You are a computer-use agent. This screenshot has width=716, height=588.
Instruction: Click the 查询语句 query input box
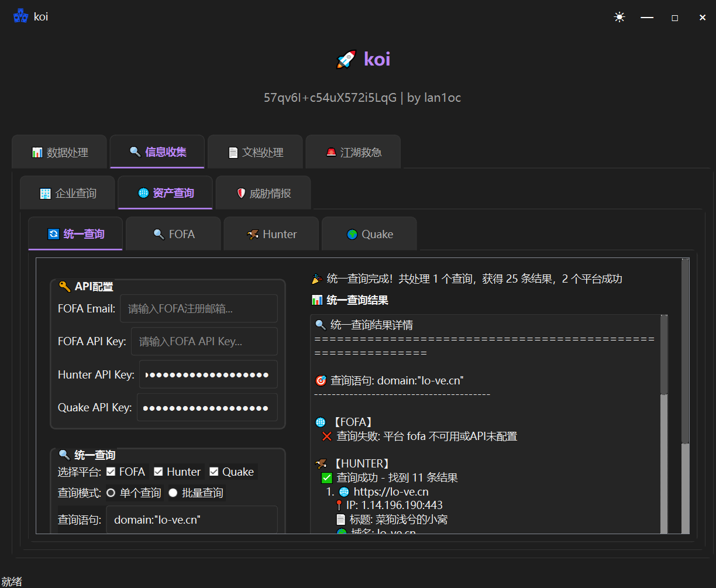(191, 520)
